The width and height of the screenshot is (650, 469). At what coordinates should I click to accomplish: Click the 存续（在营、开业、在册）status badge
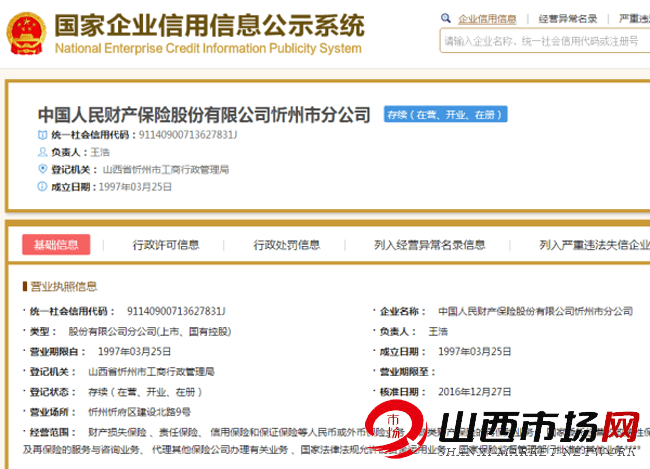click(446, 114)
